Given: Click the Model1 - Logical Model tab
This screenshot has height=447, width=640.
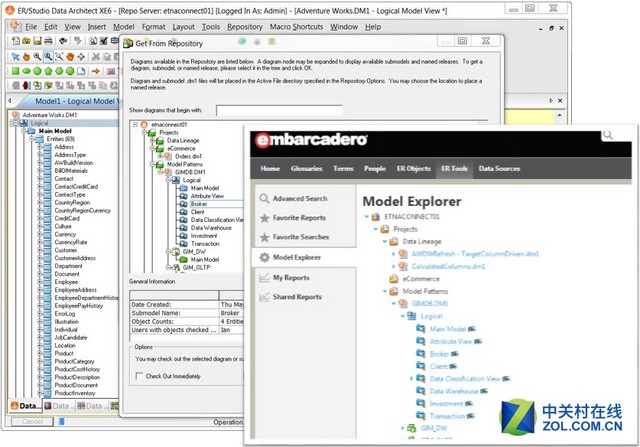Looking at the screenshot, I should [76, 101].
